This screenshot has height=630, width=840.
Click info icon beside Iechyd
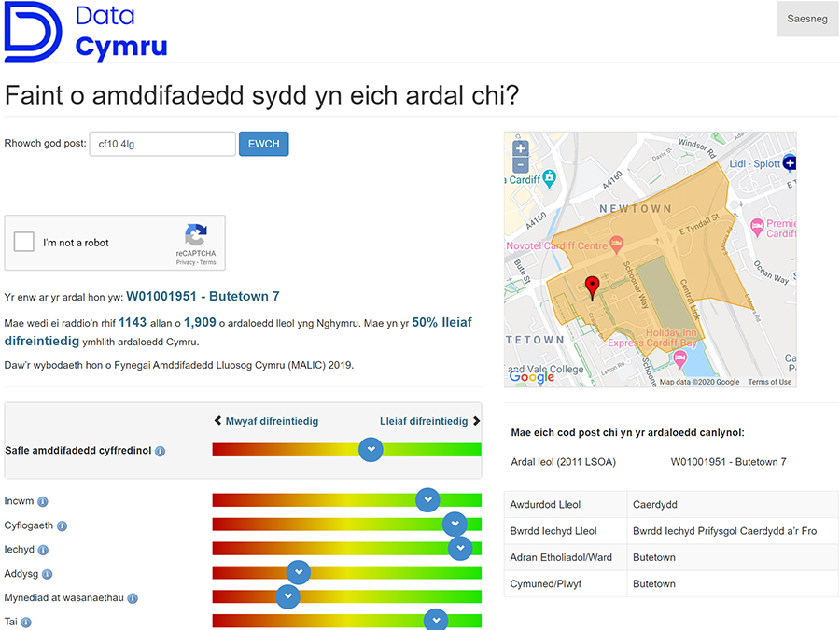[43, 551]
